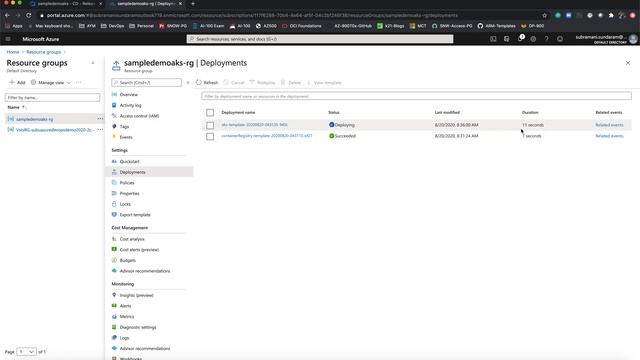640x360 pixels.
Task: Sort resource groups by Name column
Action: pos(16,107)
